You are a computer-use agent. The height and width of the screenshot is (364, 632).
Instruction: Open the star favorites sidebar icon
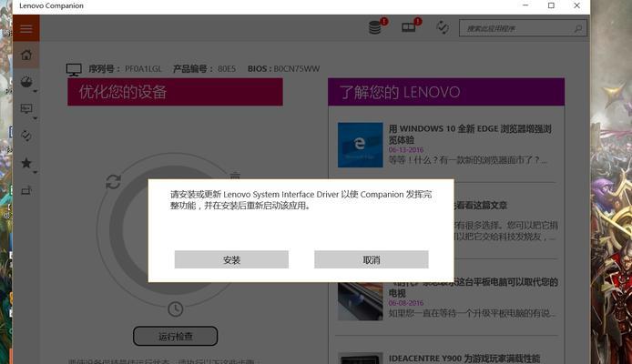click(x=26, y=163)
